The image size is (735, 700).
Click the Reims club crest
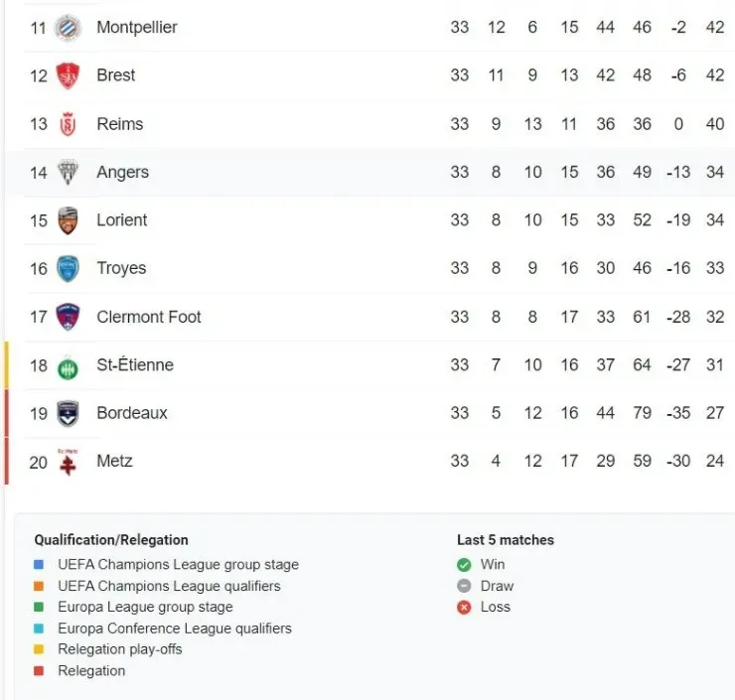coord(68,124)
